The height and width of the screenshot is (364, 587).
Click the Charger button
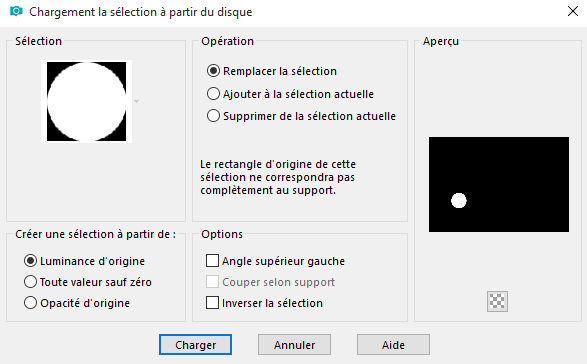tap(195, 345)
